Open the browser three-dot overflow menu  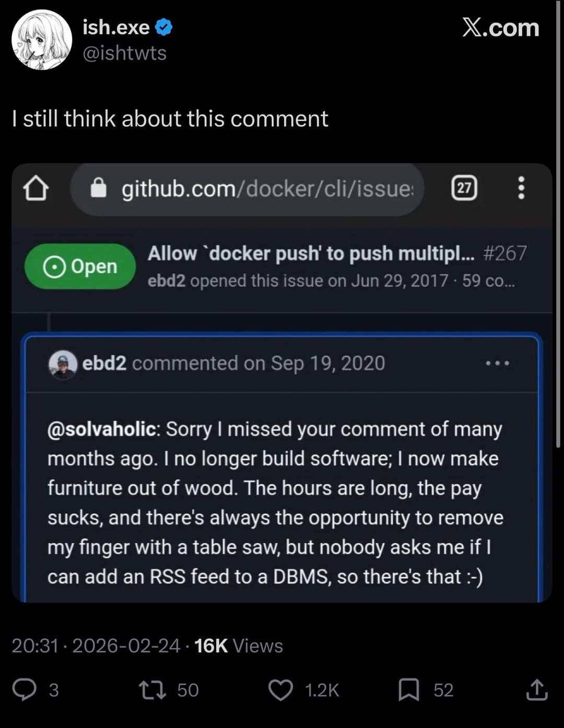pos(521,188)
